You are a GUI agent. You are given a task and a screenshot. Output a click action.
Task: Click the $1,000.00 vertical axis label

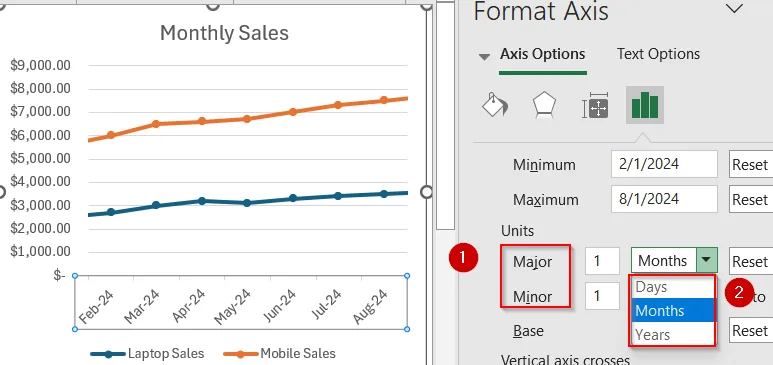[40, 252]
